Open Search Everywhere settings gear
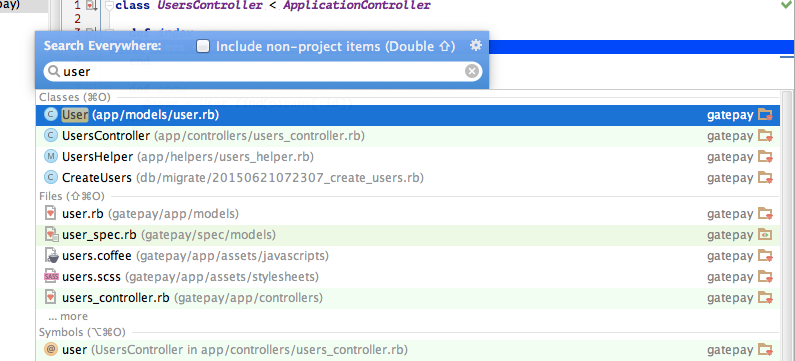Image resolution: width=795 pixels, height=361 pixels. (476, 46)
